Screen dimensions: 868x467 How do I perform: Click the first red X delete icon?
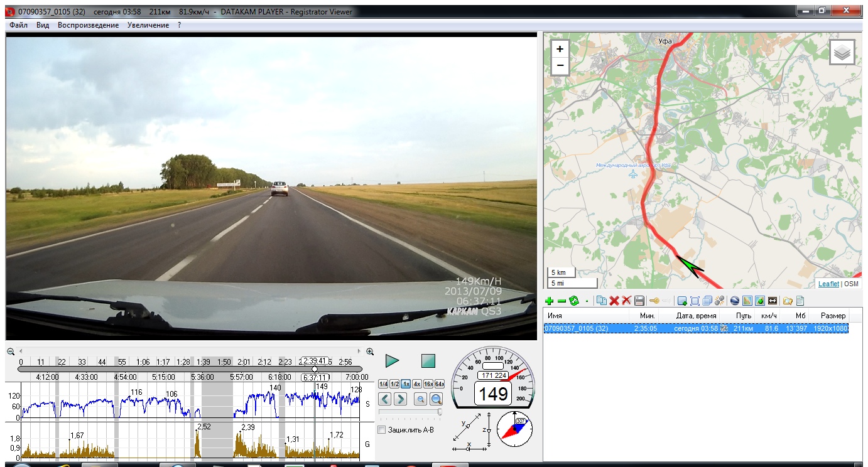click(x=614, y=301)
